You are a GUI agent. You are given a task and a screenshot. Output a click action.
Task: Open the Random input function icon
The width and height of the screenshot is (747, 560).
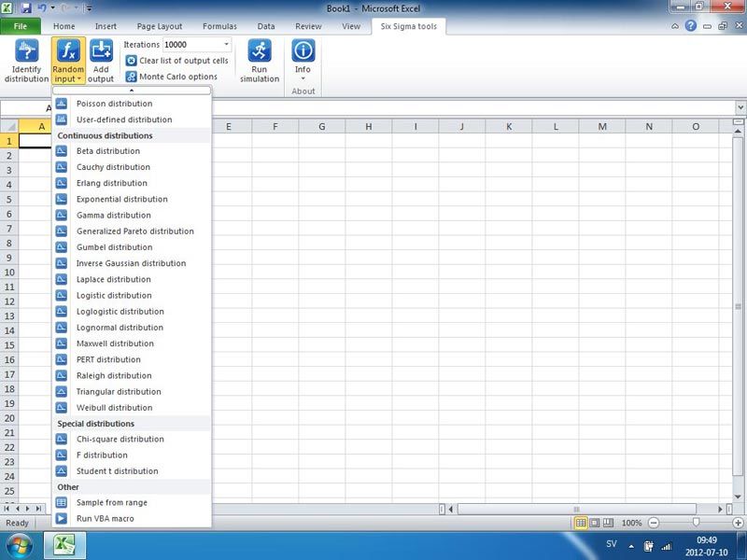(x=68, y=51)
